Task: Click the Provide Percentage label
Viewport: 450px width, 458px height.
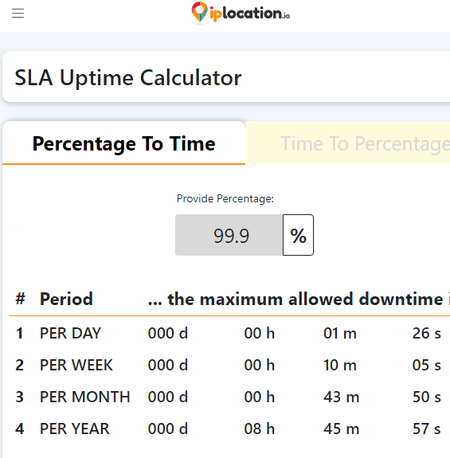Action: [x=225, y=199]
